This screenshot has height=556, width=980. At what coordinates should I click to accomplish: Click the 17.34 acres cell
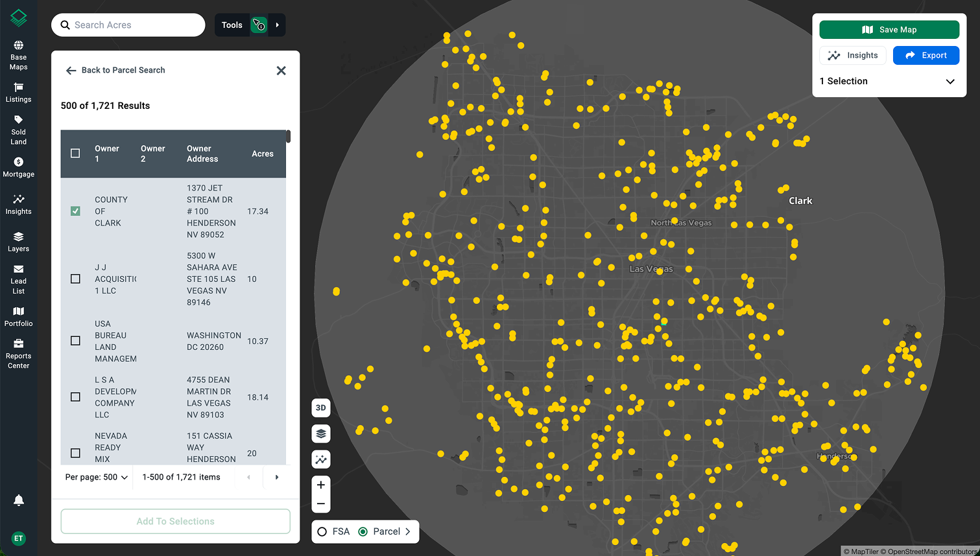pyautogui.click(x=257, y=212)
